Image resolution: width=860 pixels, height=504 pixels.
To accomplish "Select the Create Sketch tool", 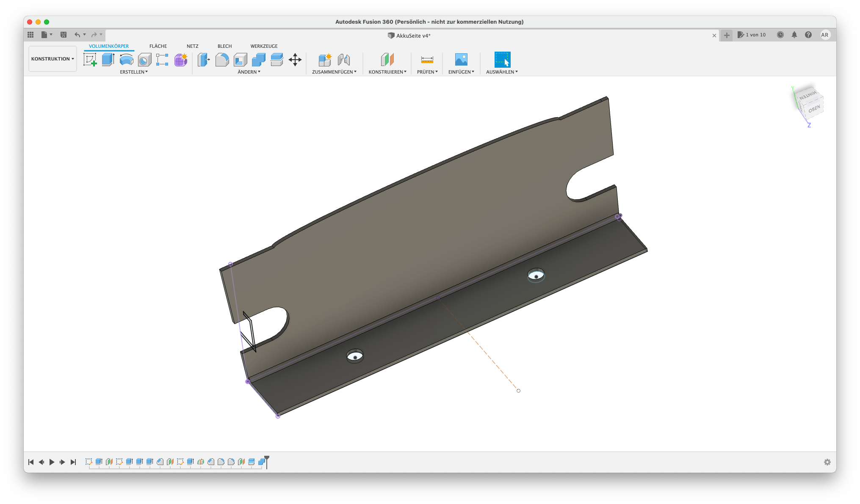I will (90, 60).
